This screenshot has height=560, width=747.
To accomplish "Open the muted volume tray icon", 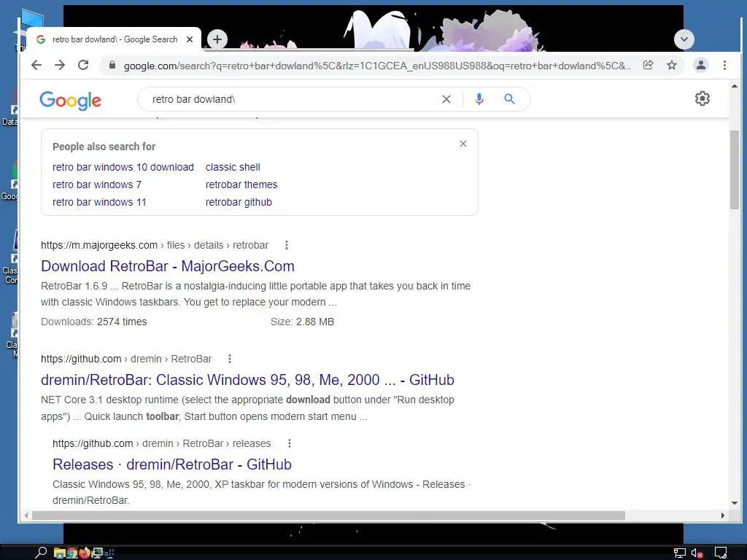I will click(x=697, y=553).
